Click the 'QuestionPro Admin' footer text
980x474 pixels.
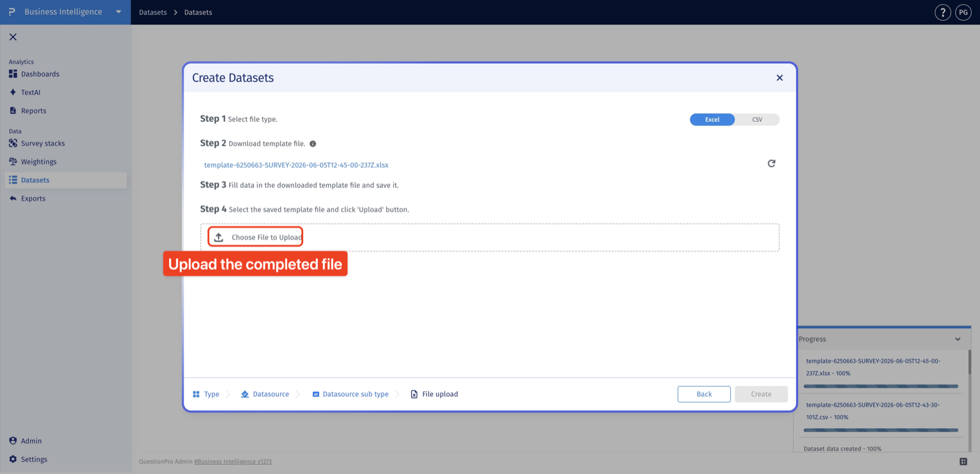coord(165,462)
